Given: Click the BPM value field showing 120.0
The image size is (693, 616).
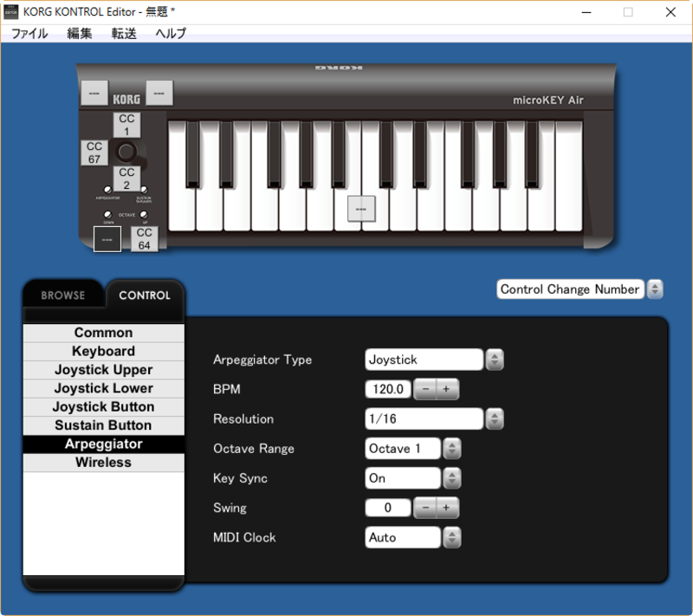Looking at the screenshot, I should click(x=388, y=389).
